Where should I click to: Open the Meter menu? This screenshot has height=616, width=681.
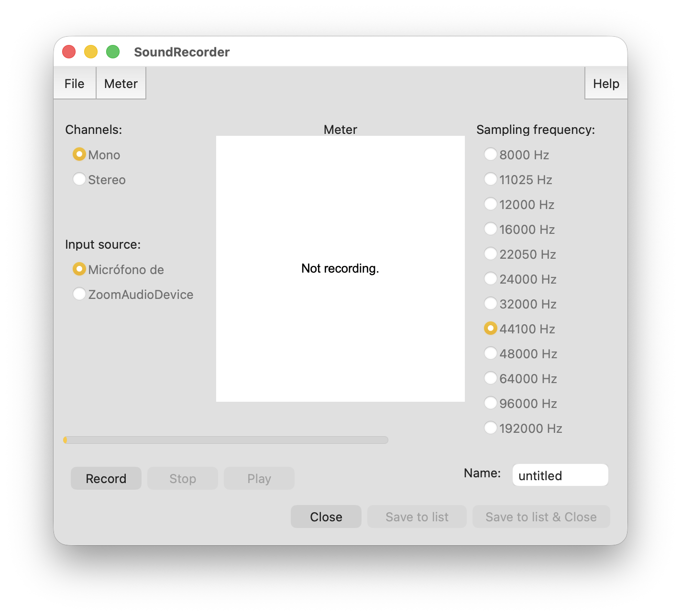click(121, 84)
